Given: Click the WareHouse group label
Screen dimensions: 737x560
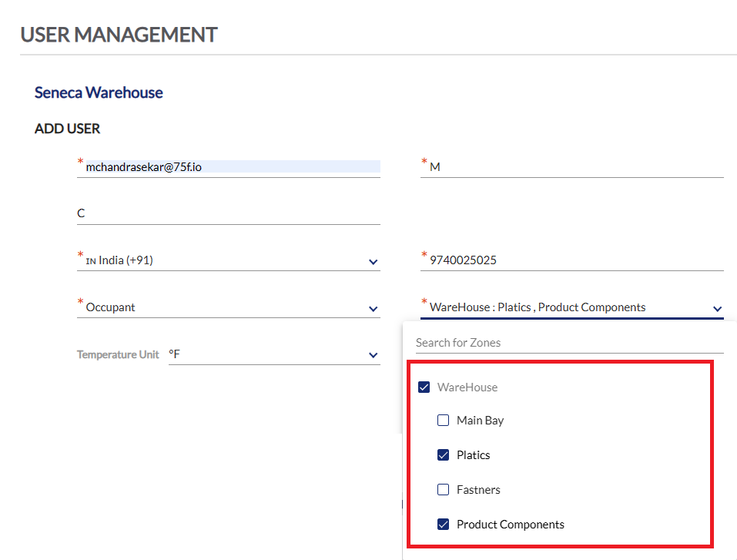Looking at the screenshot, I should pos(467,387).
